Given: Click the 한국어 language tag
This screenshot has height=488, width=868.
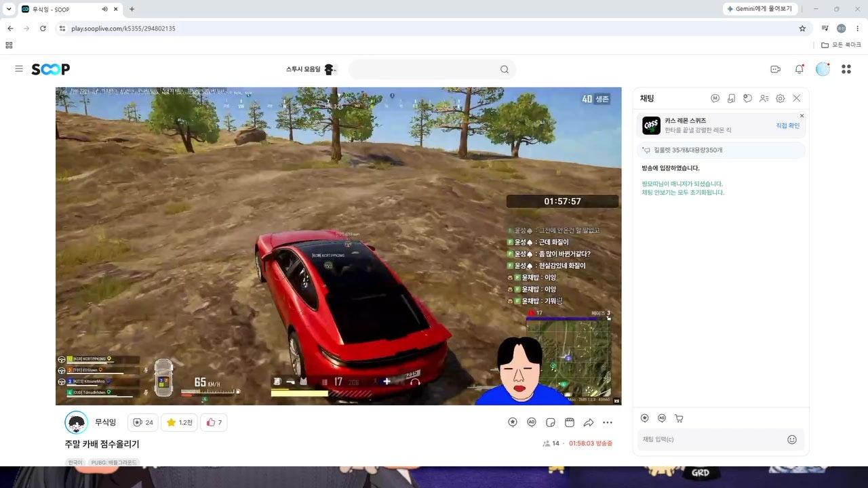Looking at the screenshot, I should [x=75, y=462].
